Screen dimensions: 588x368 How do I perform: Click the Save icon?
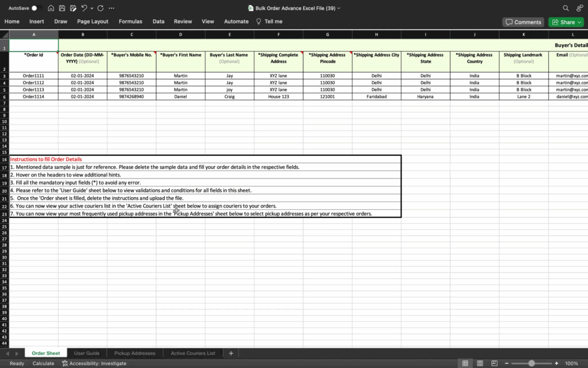coord(62,8)
